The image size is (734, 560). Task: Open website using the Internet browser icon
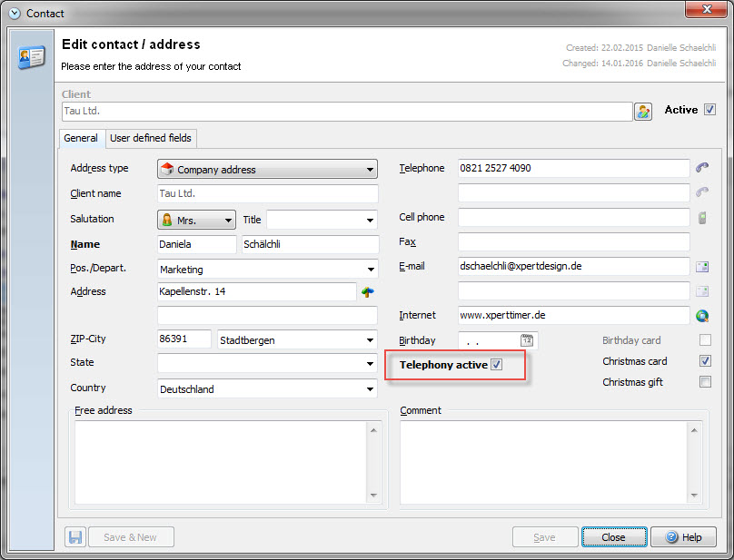click(702, 316)
